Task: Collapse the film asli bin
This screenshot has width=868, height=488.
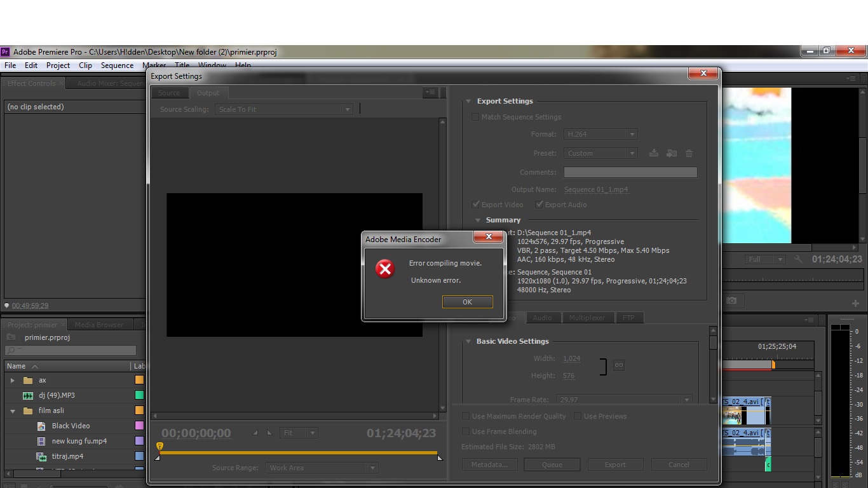Action: click(12, 410)
